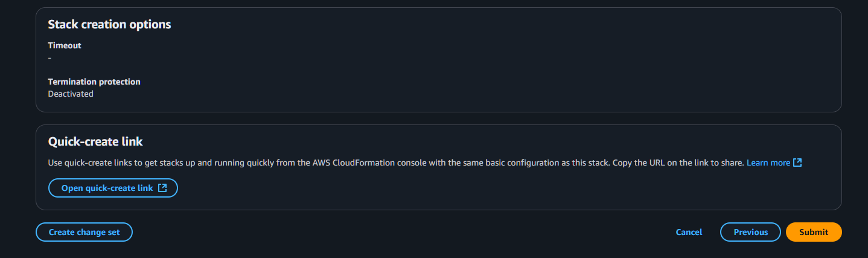
Task: Click the Termination protection label
Action: click(94, 82)
